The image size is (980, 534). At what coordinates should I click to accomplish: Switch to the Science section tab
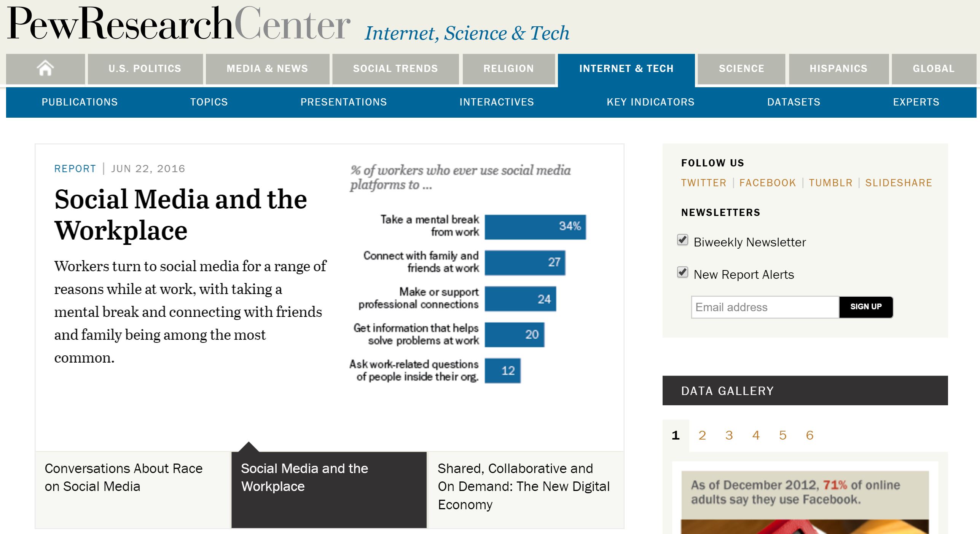coord(741,69)
